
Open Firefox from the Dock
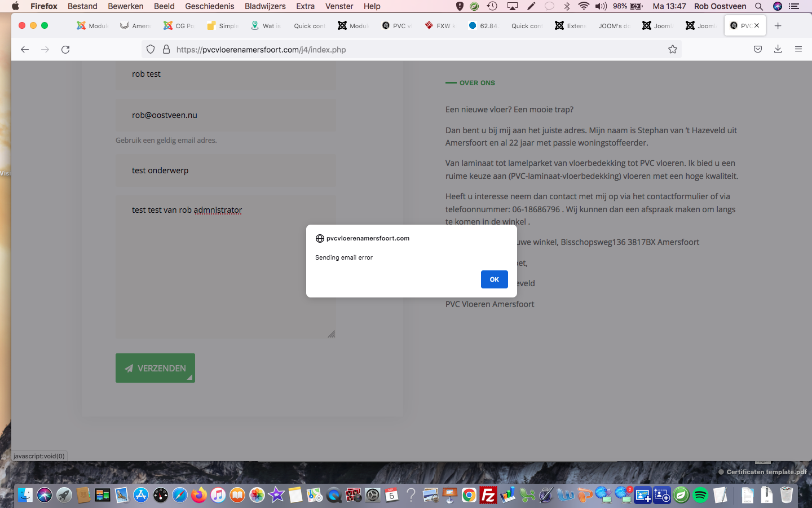tap(199, 495)
